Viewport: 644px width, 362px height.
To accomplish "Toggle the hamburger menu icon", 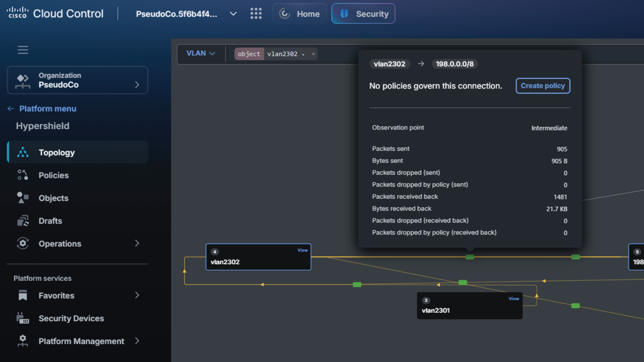I will point(23,50).
